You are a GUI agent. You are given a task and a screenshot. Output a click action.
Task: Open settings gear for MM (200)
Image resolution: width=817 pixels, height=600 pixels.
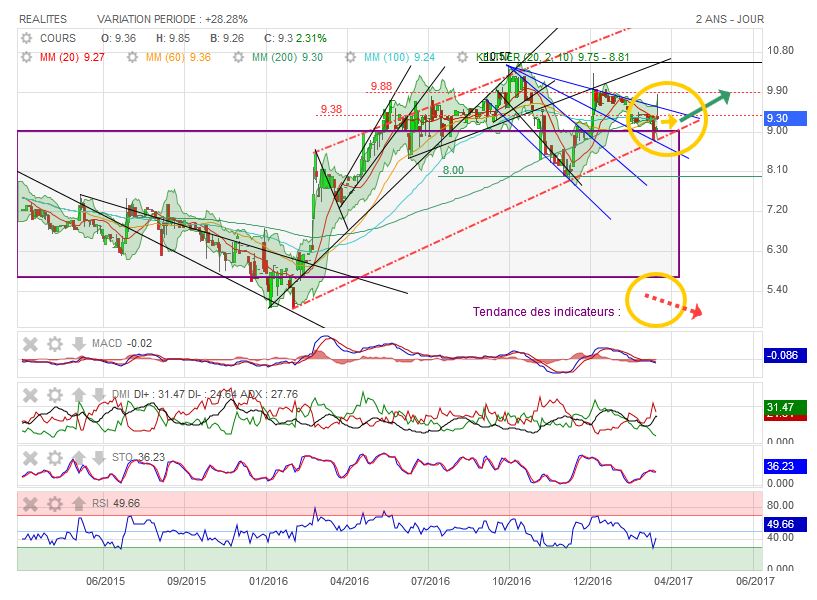point(238,57)
